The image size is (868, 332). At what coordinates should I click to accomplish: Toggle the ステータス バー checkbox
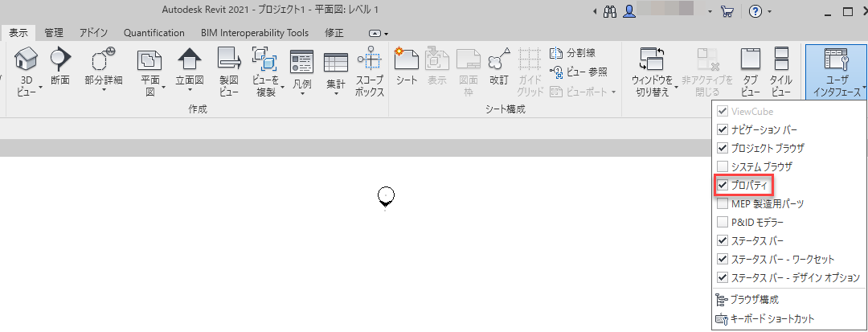tap(722, 240)
